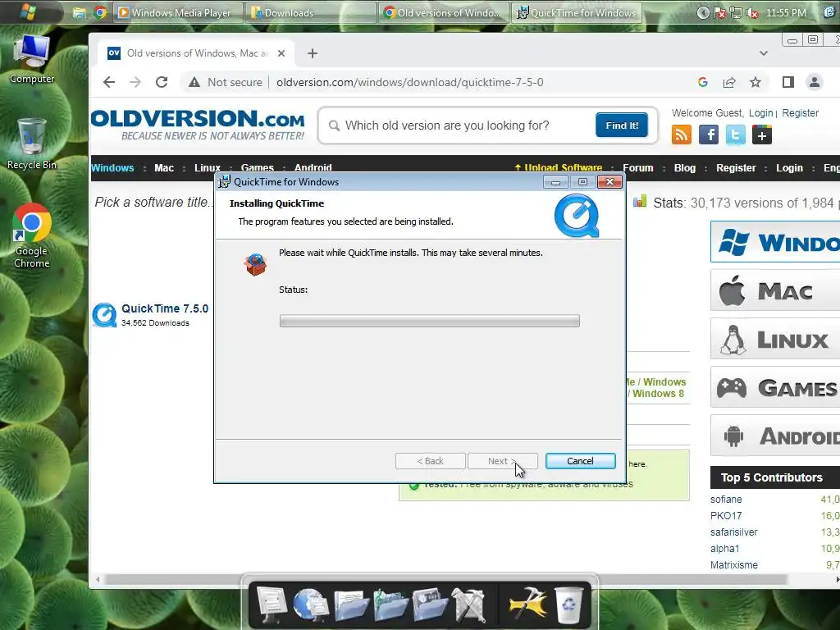The image size is (840, 630).
Task: Close the Old versions of Windows Chrome tab
Action: coord(281,53)
